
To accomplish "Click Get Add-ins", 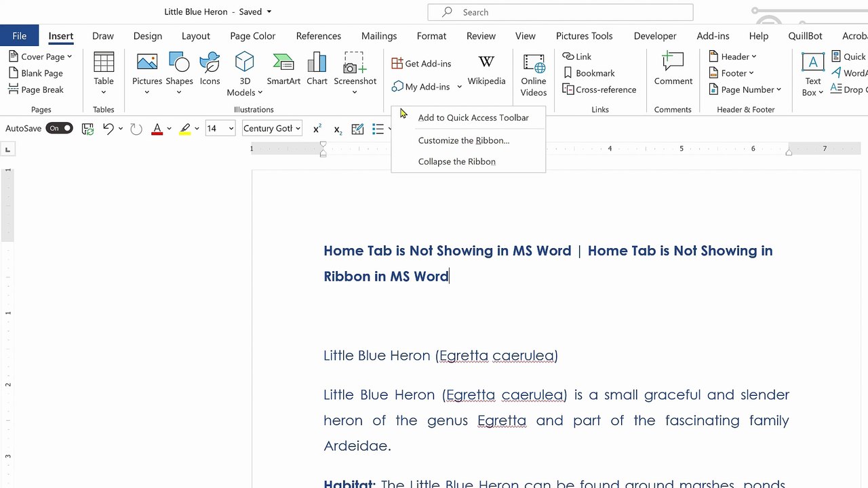I will [x=421, y=64].
